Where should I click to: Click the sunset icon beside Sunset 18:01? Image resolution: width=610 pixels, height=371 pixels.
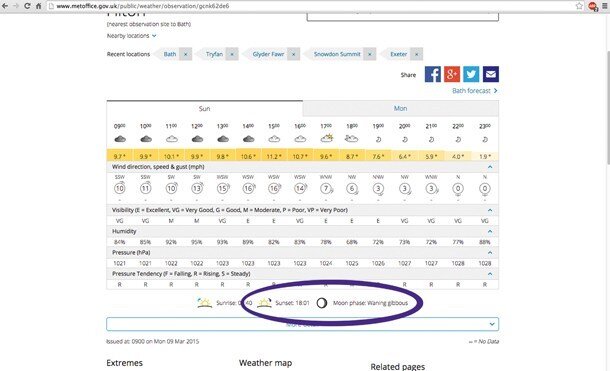pyautogui.click(x=264, y=303)
